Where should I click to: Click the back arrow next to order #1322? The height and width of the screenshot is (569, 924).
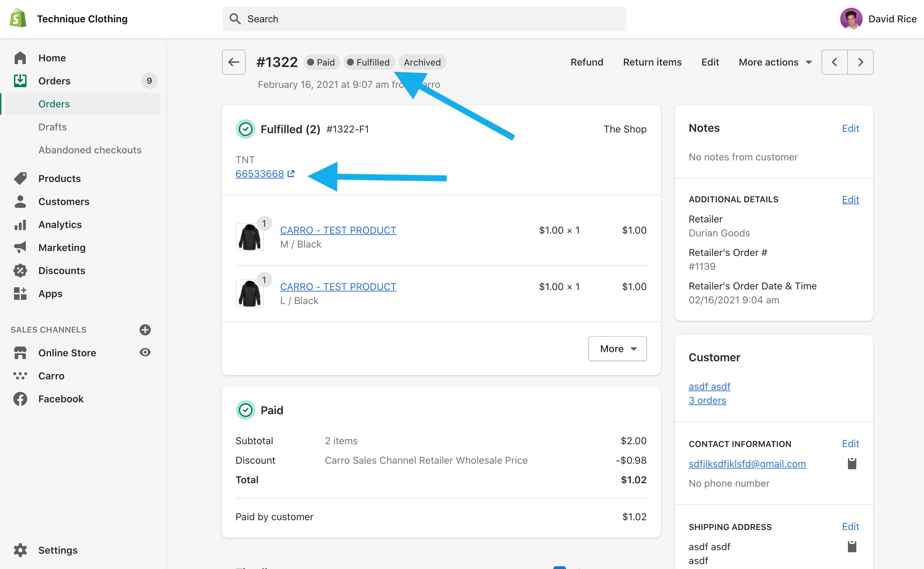point(233,62)
